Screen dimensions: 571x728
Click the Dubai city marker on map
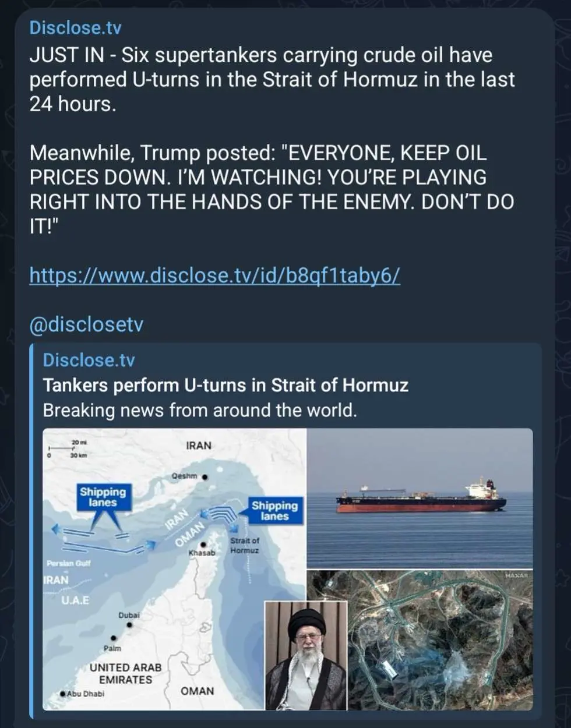pyautogui.click(x=129, y=625)
